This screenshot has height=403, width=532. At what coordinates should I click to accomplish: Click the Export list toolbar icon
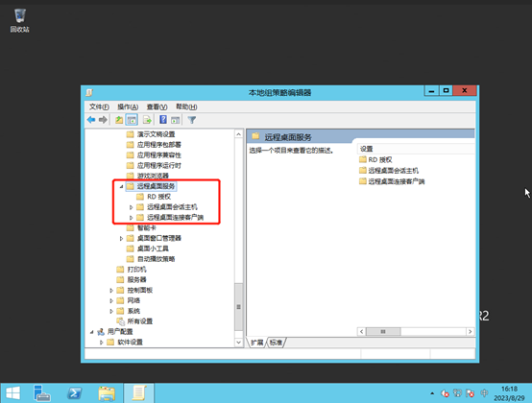point(147,120)
